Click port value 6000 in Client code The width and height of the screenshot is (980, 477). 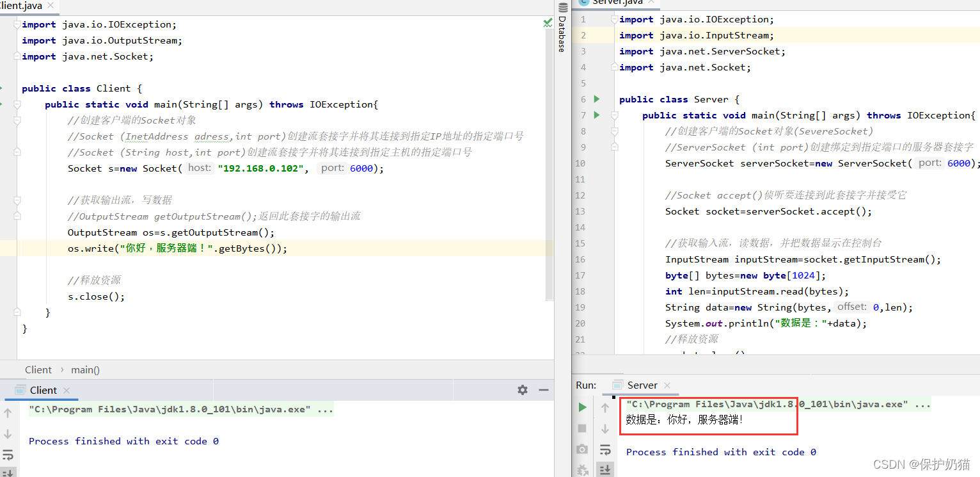pos(361,168)
